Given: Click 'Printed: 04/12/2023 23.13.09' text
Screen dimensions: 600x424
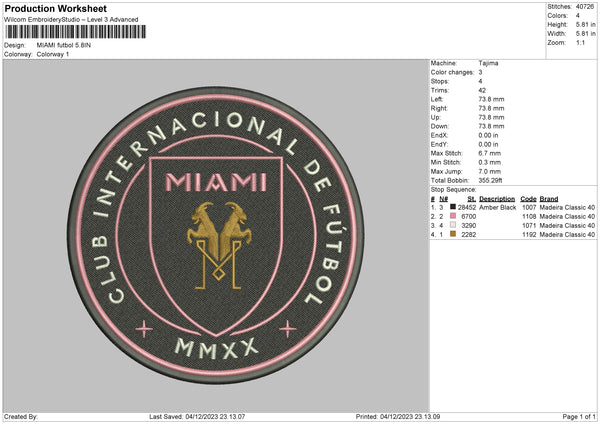Looking at the screenshot, I should point(398,417).
